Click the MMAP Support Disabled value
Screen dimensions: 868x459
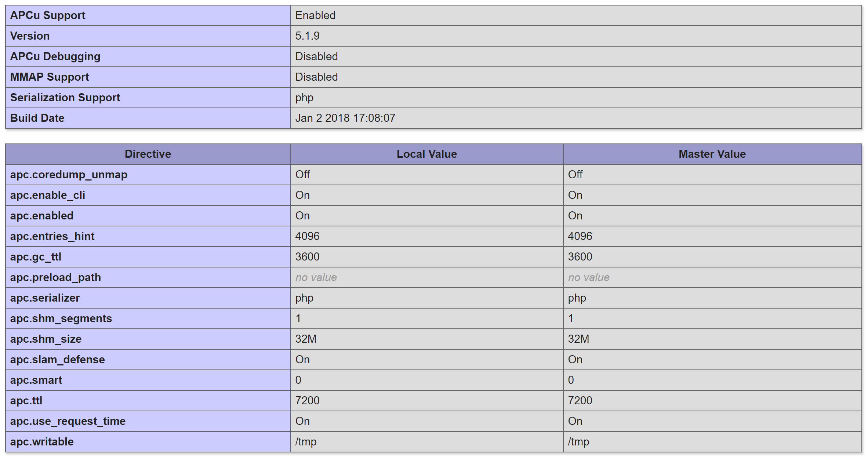317,77
